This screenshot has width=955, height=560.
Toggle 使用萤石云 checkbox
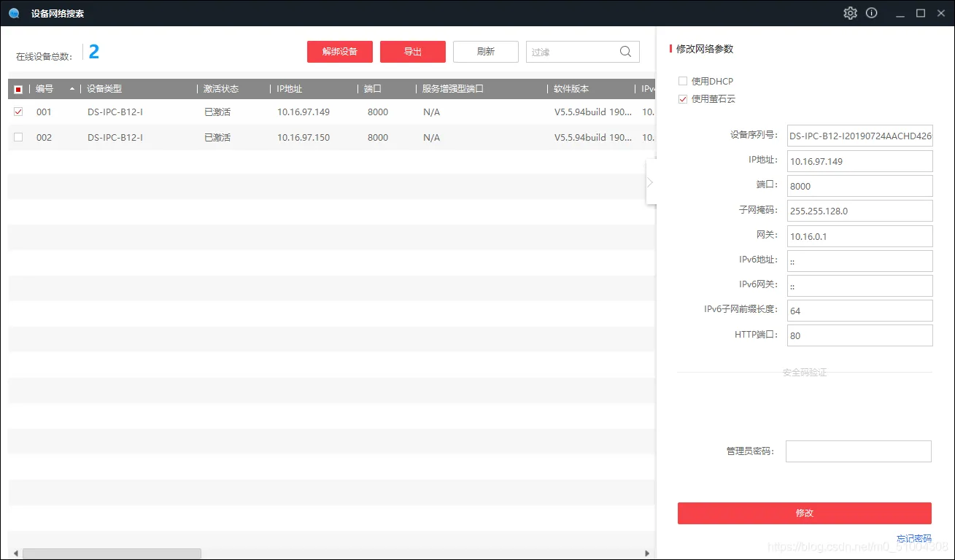[x=683, y=98]
